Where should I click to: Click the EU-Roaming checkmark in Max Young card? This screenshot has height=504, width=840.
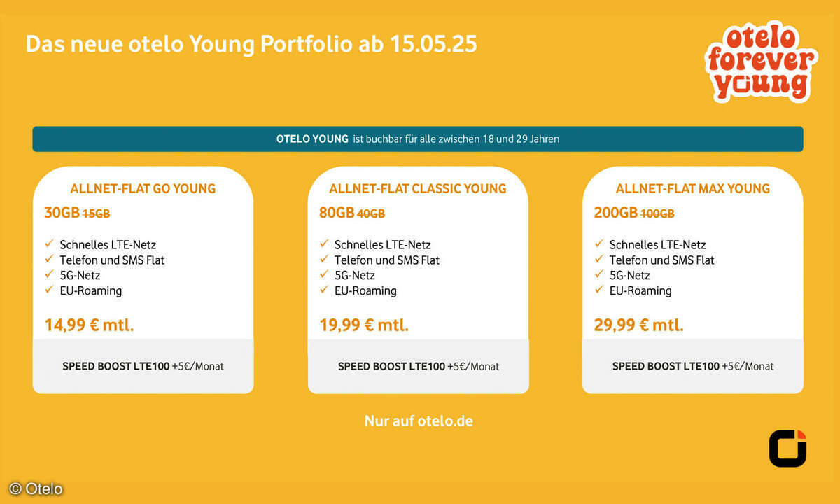click(x=599, y=290)
